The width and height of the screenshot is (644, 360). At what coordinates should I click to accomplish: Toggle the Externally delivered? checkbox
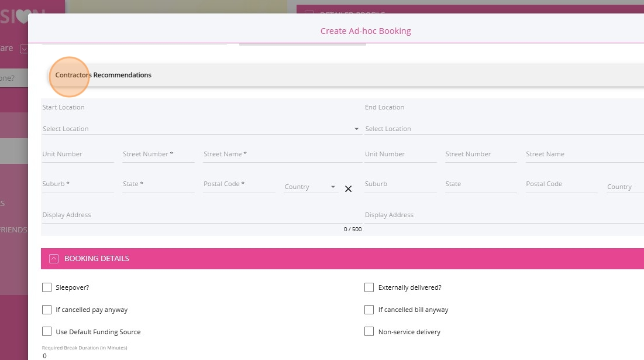tap(369, 287)
